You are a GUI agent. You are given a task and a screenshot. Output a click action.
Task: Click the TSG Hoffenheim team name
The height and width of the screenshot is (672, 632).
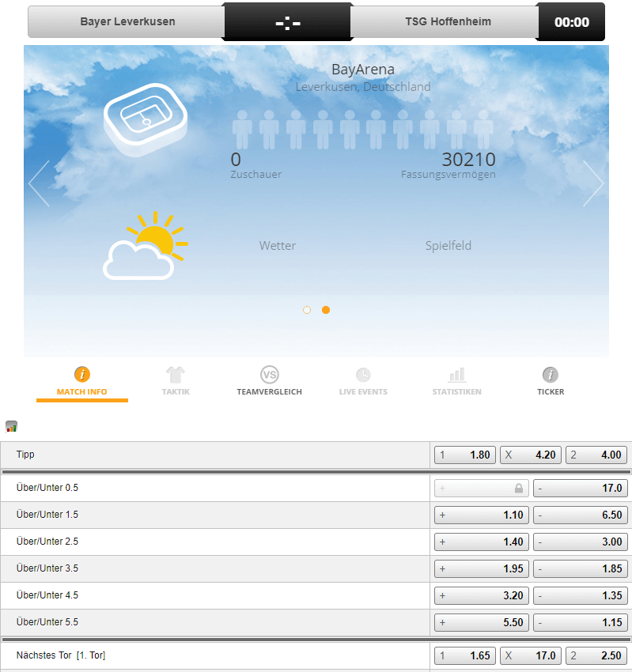click(x=448, y=21)
